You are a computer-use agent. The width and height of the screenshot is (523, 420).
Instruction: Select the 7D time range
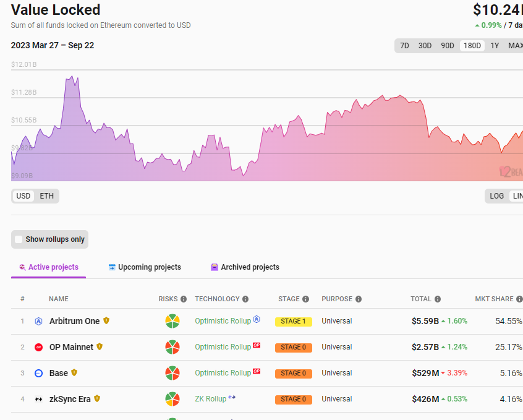tap(404, 46)
